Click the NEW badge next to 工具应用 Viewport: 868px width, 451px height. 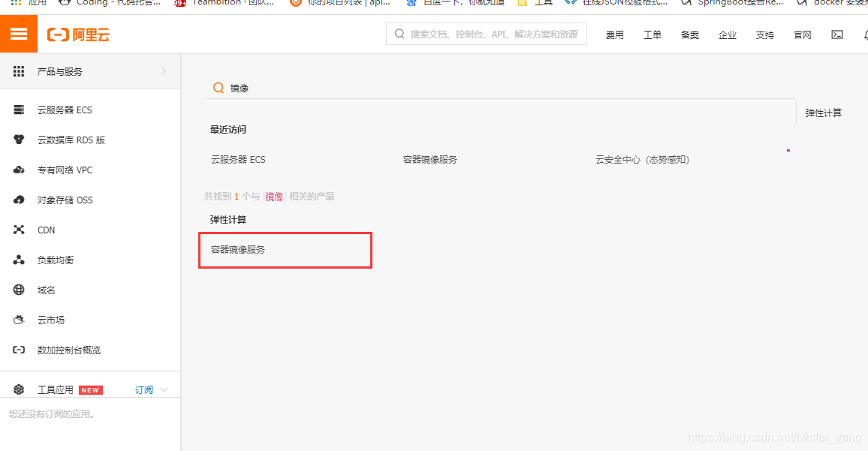(90, 390)
